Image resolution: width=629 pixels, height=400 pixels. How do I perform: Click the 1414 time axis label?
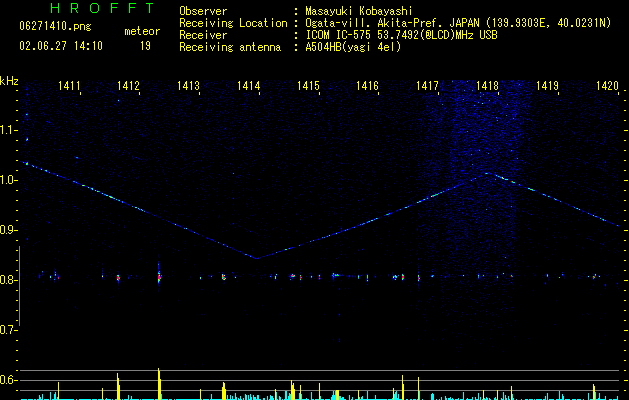[248, 85]
